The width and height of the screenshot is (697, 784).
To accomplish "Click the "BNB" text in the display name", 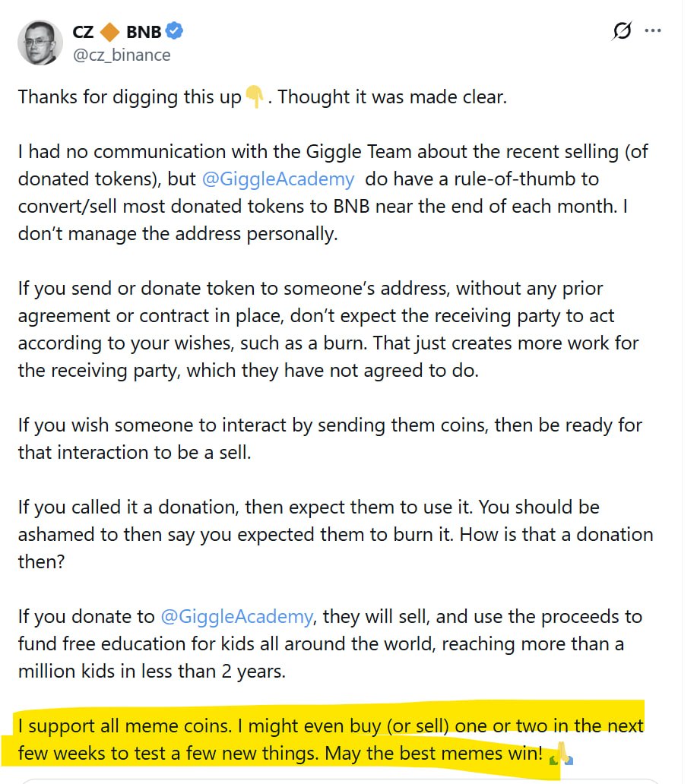I will (144, 32).
